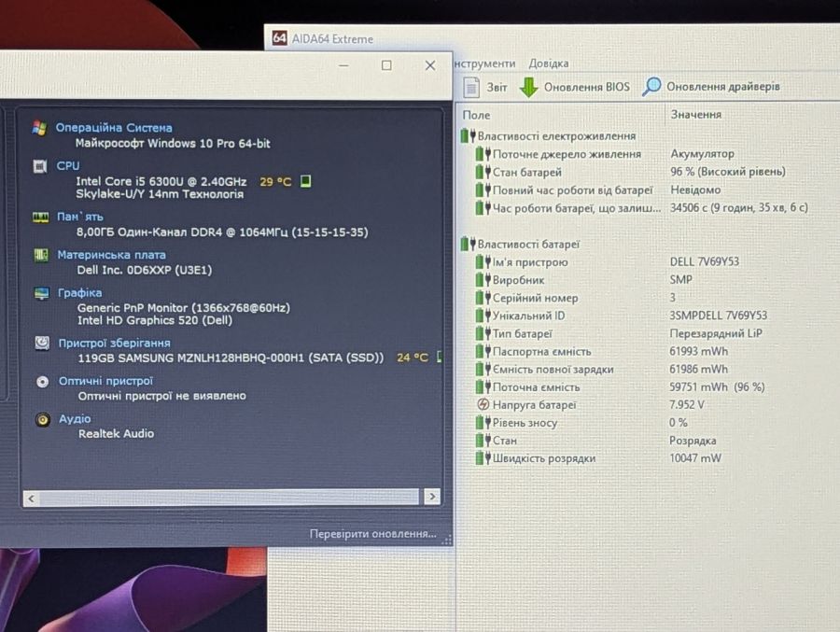The image size is (840, 632).
Task: Click the Speccy horizontal scrollbar right arrow
Action: click(x=432, y=497)
